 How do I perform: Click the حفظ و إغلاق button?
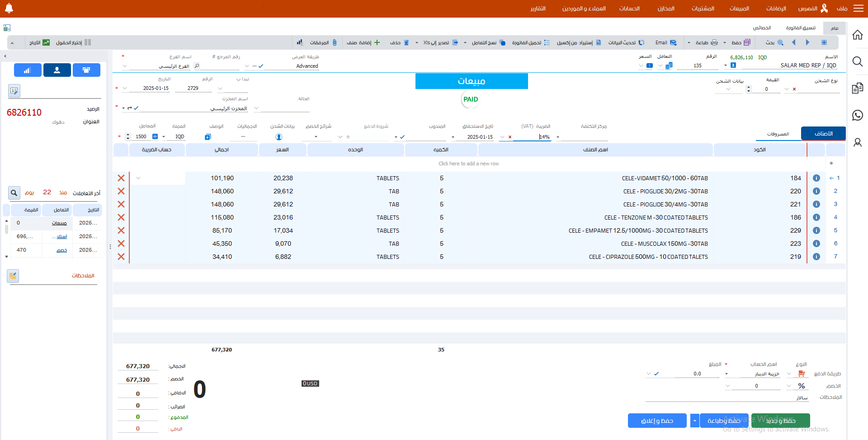(657, 421)
